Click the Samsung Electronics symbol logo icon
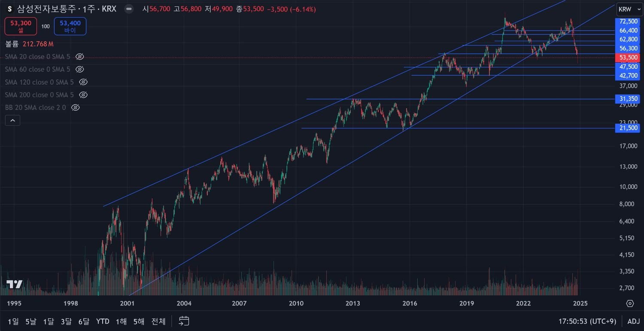This screenshot has height=331, width=644. (x=9, y=9)
